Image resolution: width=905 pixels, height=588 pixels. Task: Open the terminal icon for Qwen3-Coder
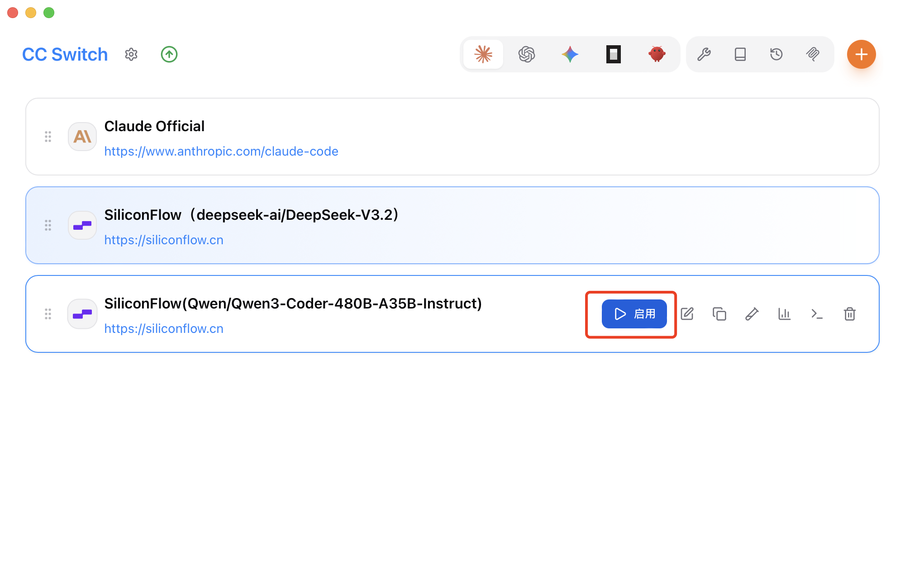tap(817, 314)
